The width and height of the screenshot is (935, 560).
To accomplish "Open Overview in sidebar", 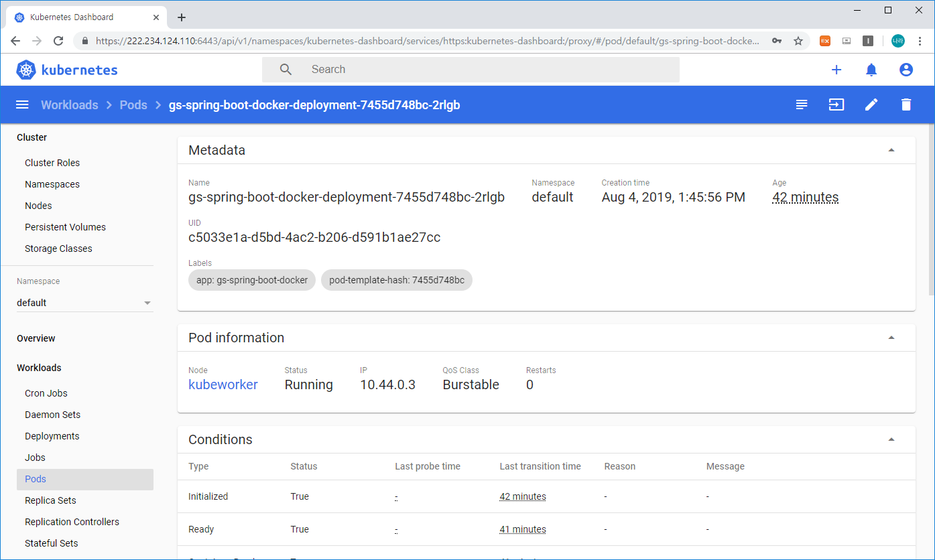I will tap(36, 338).
